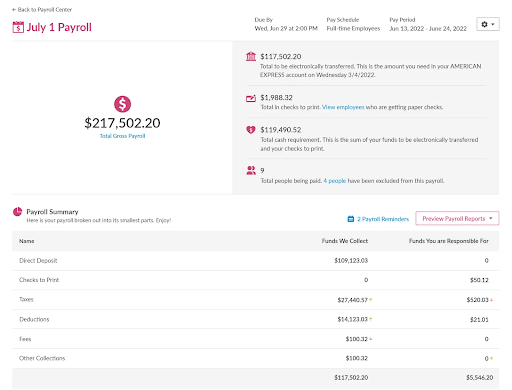Image resolution: width=512 pixels, height=390 pixels.
Task: Click the heart icon beside $119,490.52
Action: [x=251, y=130]
